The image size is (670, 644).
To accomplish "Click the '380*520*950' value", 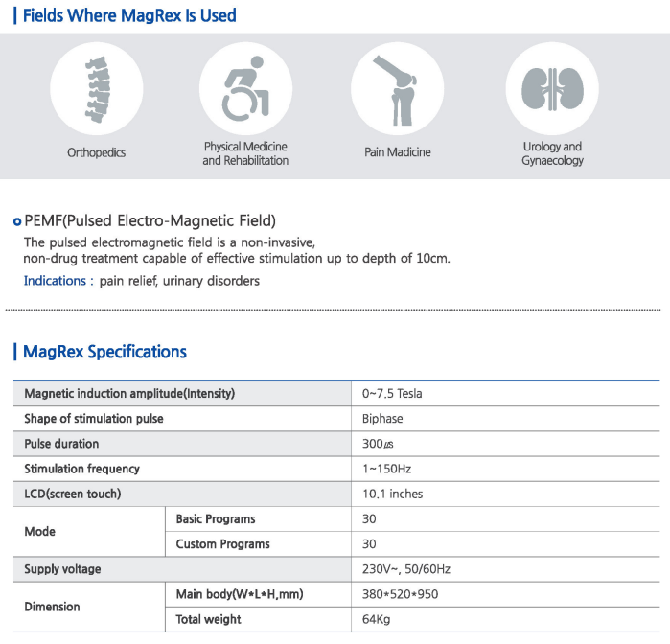I will point(400,594).
